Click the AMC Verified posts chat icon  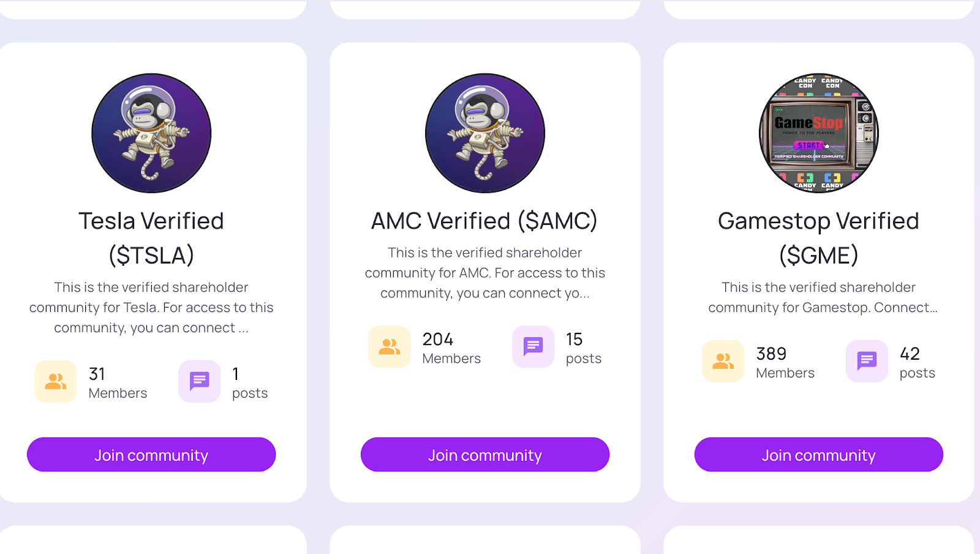(x=533, y=347)
